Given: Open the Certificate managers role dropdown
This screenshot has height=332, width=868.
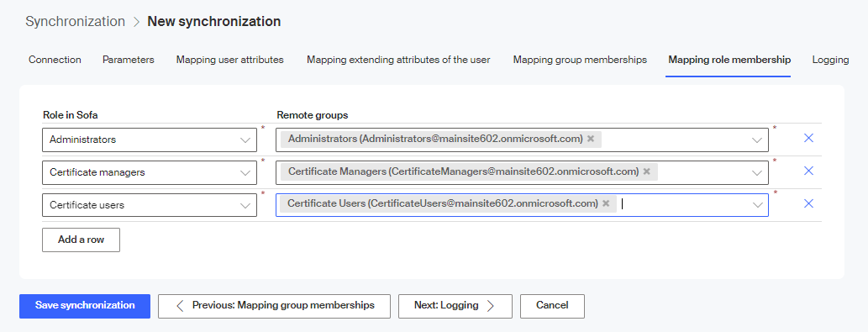Looking at the screenshot, I should [150, 172].
